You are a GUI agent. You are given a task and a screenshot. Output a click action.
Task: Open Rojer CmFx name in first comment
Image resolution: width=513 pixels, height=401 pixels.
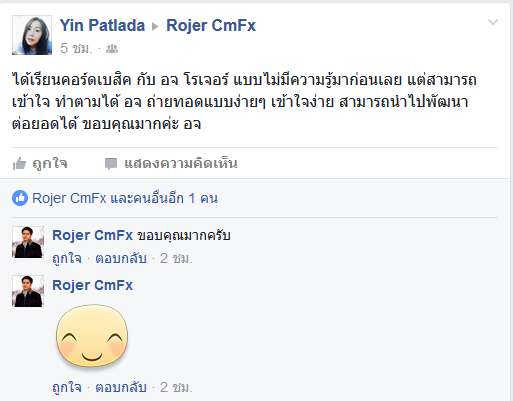click(93, 235)
